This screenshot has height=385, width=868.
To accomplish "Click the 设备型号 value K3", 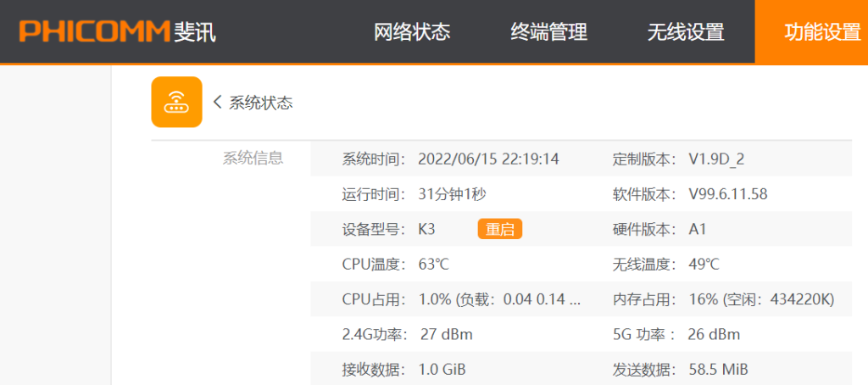I will click(427, 229).
